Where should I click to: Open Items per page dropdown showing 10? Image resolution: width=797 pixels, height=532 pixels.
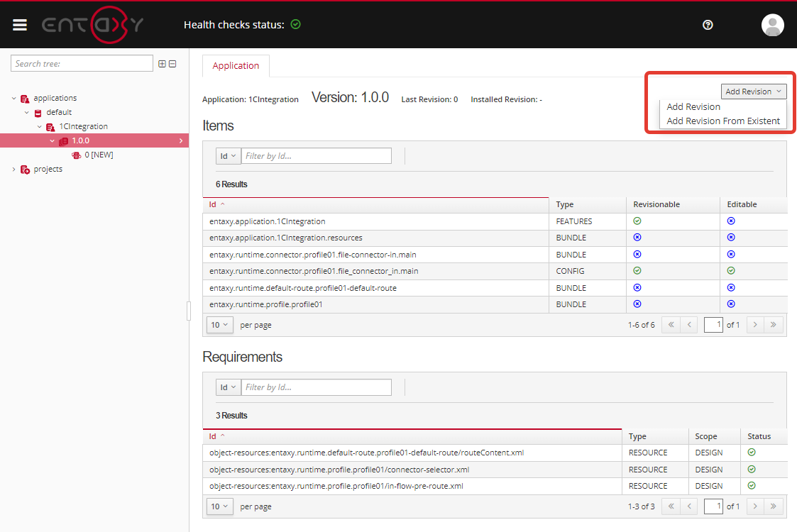pos(219,325)
